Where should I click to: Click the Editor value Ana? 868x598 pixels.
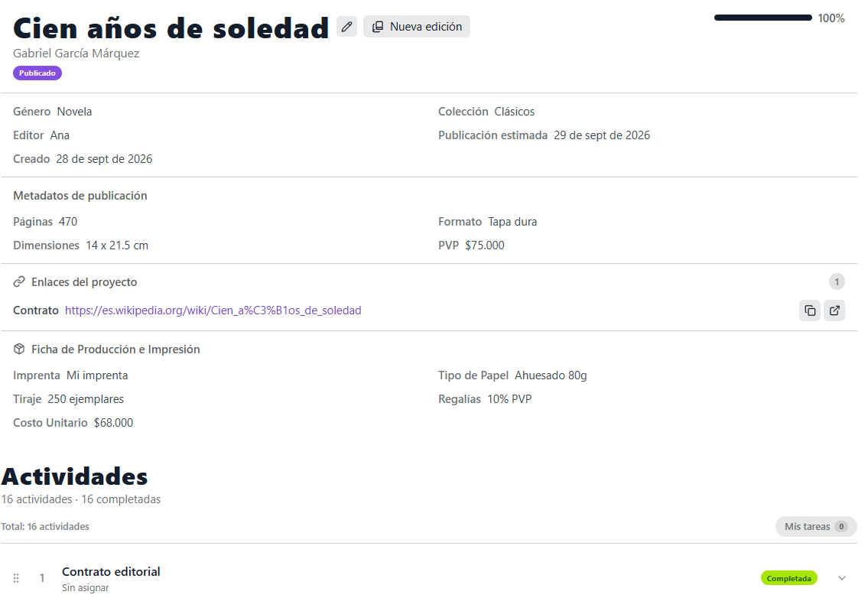click(60, 135)
